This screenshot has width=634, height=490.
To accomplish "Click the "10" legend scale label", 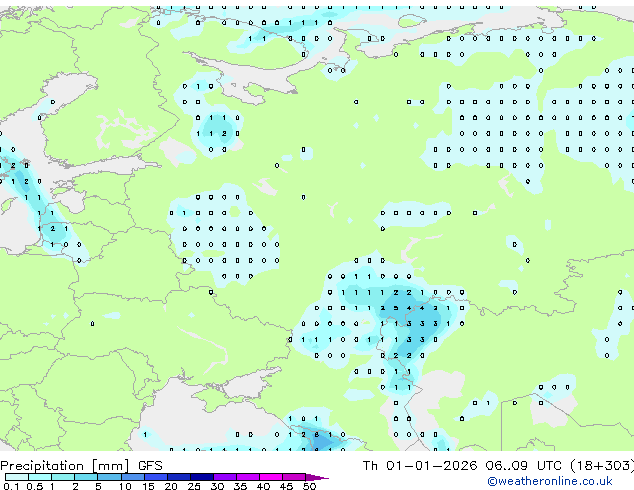I will pos(125,486).
